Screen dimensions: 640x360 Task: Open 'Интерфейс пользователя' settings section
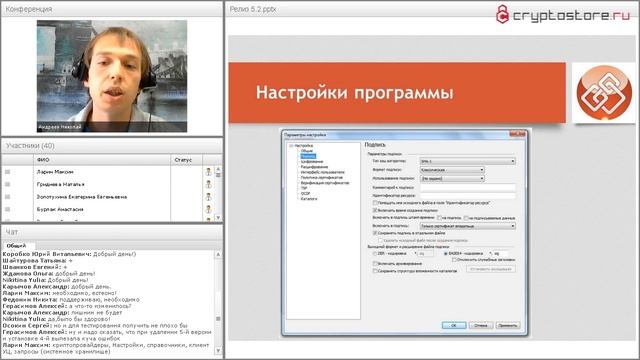click(322, 172)
